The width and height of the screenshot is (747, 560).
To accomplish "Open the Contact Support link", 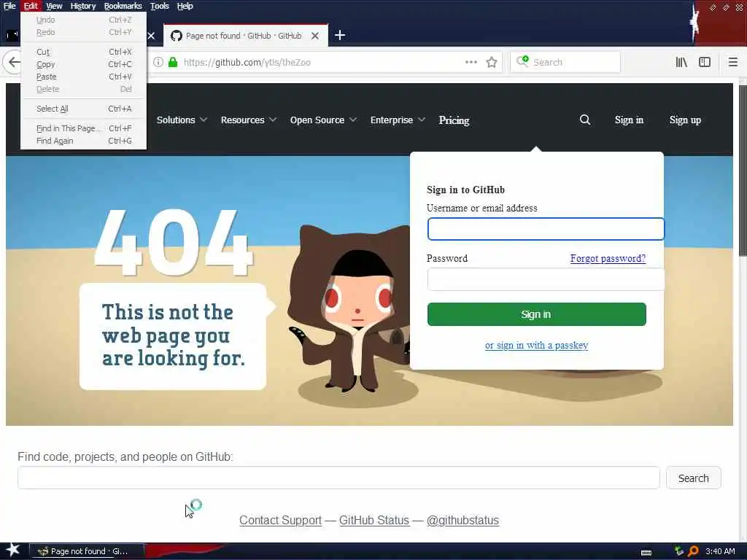I will [x=280, y=520].
